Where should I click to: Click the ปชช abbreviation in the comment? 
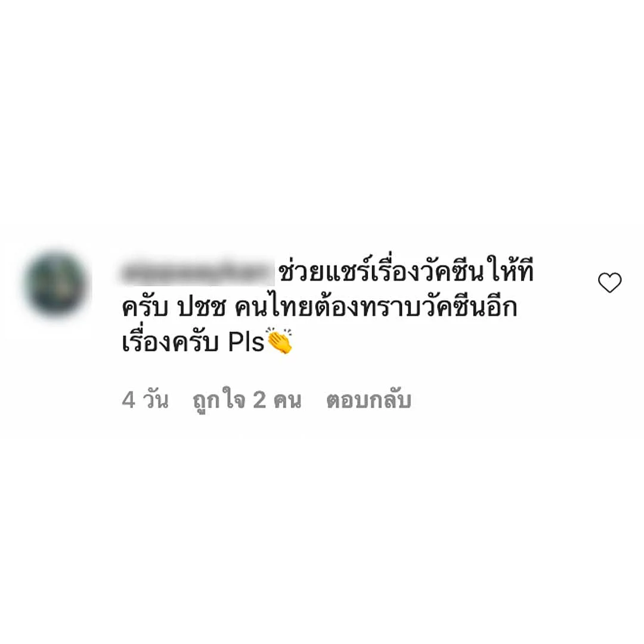point(202,308)
